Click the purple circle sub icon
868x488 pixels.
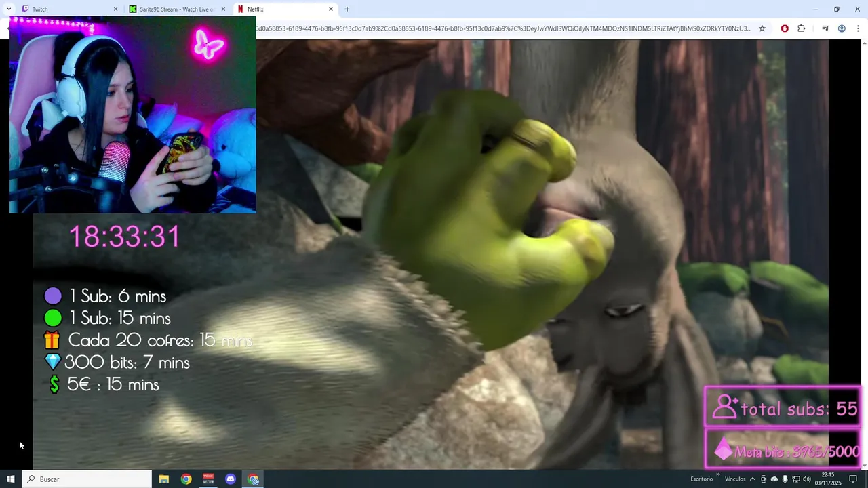coord(53,296)
